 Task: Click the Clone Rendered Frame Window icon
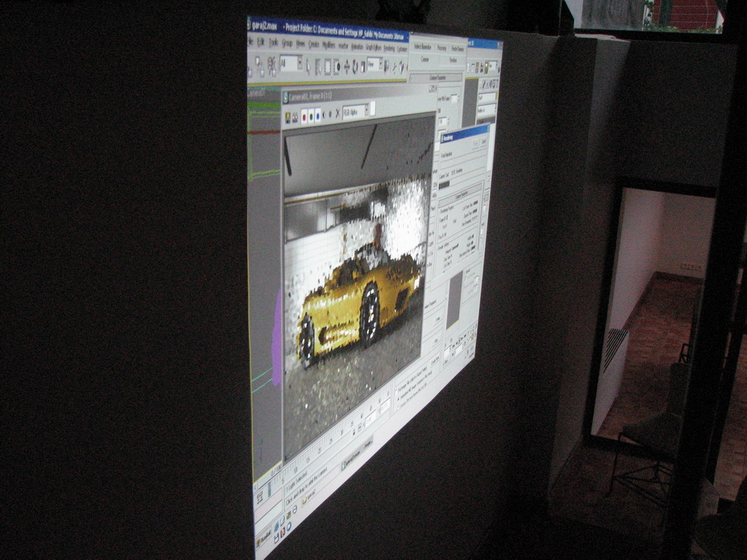296,117
